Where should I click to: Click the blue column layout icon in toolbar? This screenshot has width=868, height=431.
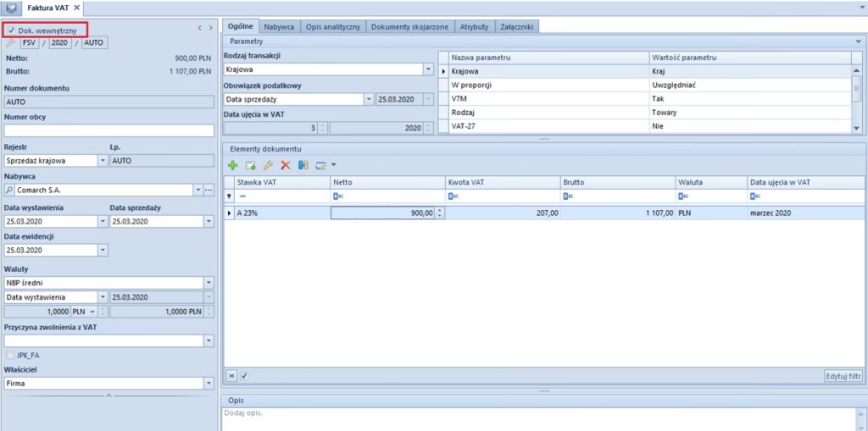pyautogui.click(x=303, y=164)
